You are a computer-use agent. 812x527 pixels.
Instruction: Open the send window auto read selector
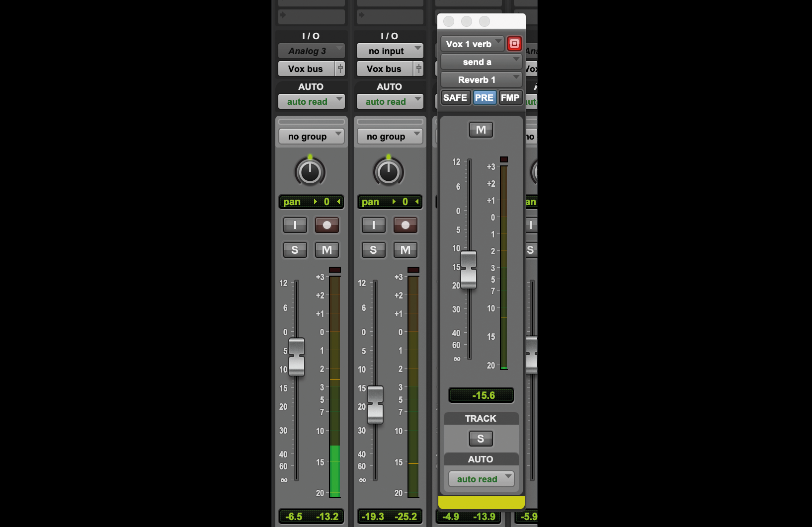click(481, 479)
